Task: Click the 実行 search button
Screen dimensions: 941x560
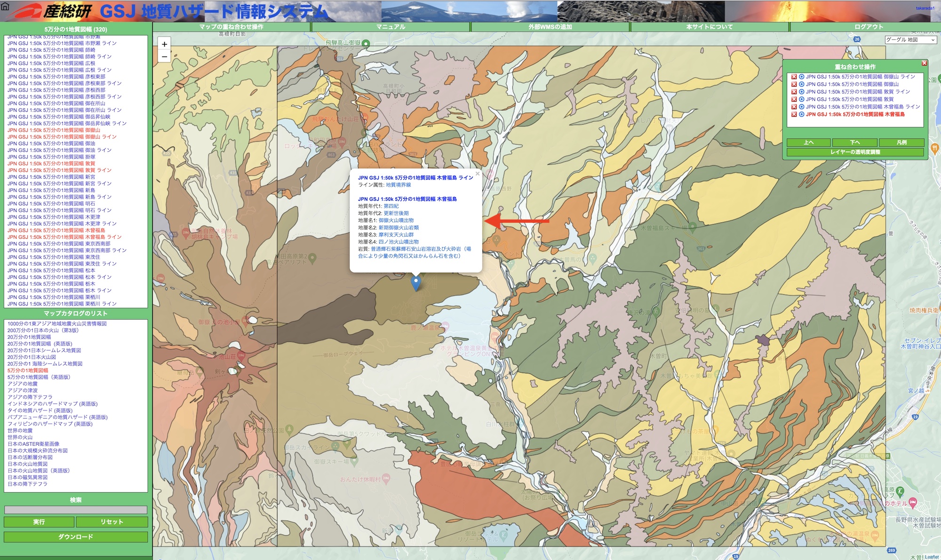Action: coord(39,522)
